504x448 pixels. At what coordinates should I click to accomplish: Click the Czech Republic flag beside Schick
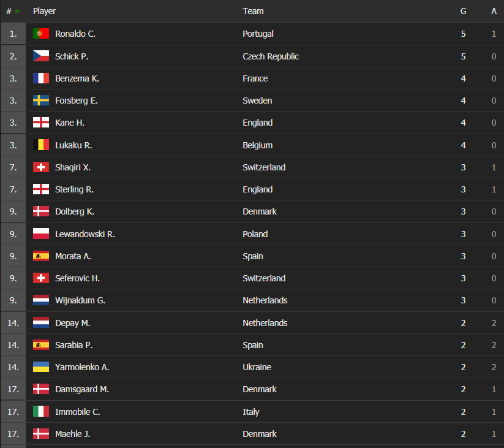pyautogui.click(x=41, y=56)
